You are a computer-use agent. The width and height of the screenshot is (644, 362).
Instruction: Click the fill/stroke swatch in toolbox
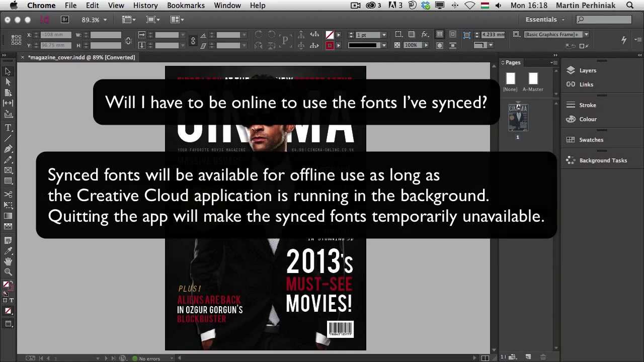tap(7, 287)
